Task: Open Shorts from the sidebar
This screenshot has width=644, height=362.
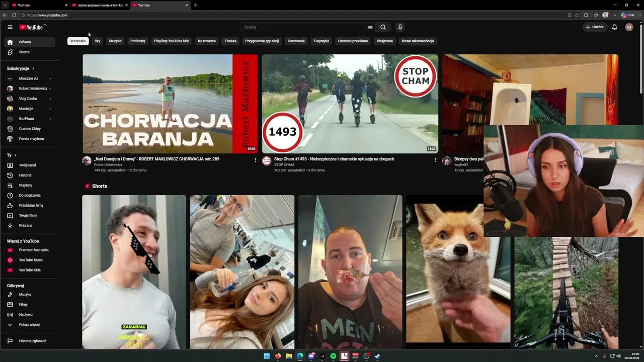Action: coord(30,52)
